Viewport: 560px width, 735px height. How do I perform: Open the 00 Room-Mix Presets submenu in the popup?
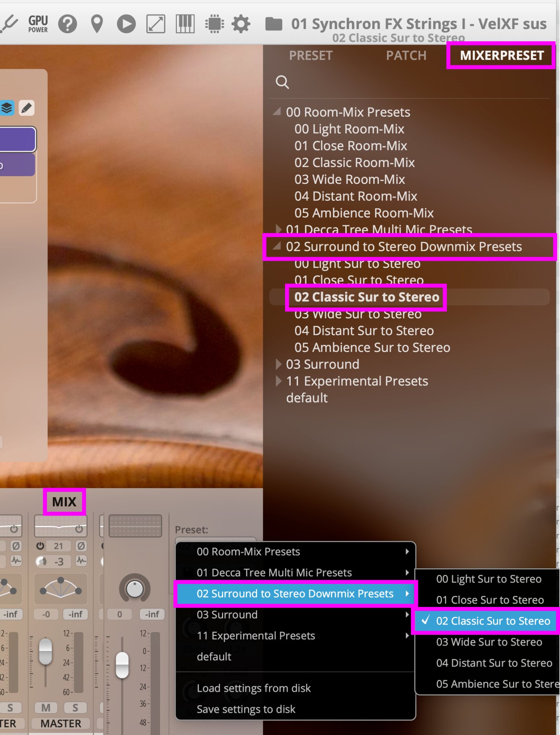coord(295,552)
